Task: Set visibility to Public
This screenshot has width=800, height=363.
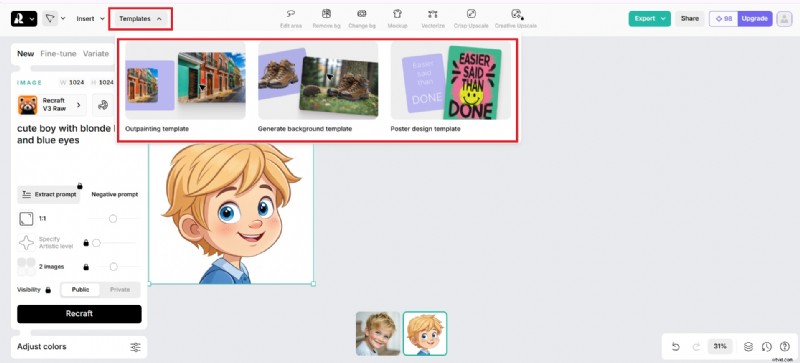Action: (x=80, y=289)
